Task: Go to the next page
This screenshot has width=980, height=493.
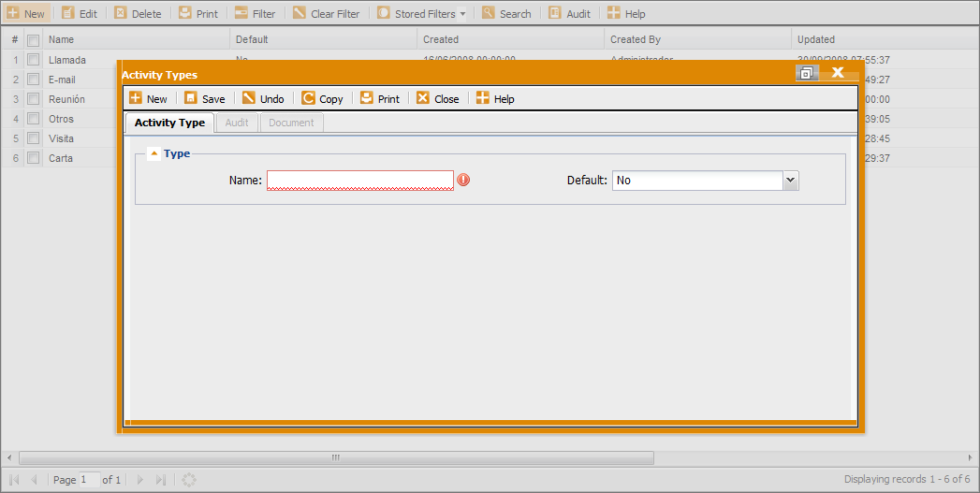Action: 140,479
